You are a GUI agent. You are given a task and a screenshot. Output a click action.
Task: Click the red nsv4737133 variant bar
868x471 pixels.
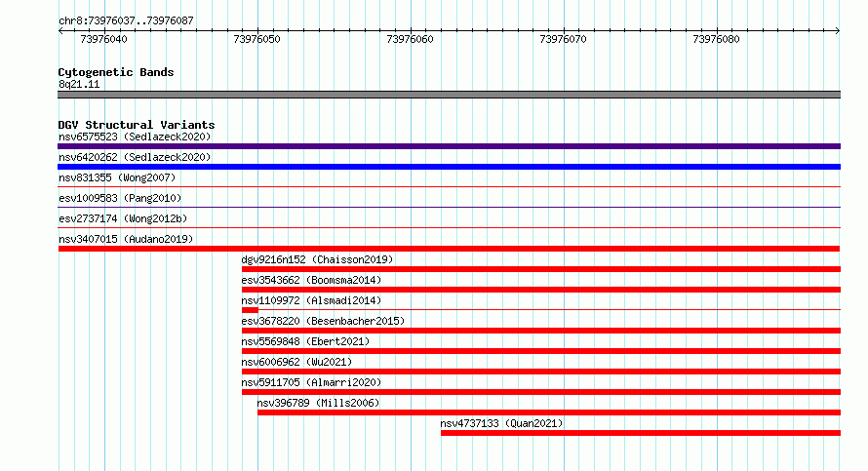click(x=641, y=433)
